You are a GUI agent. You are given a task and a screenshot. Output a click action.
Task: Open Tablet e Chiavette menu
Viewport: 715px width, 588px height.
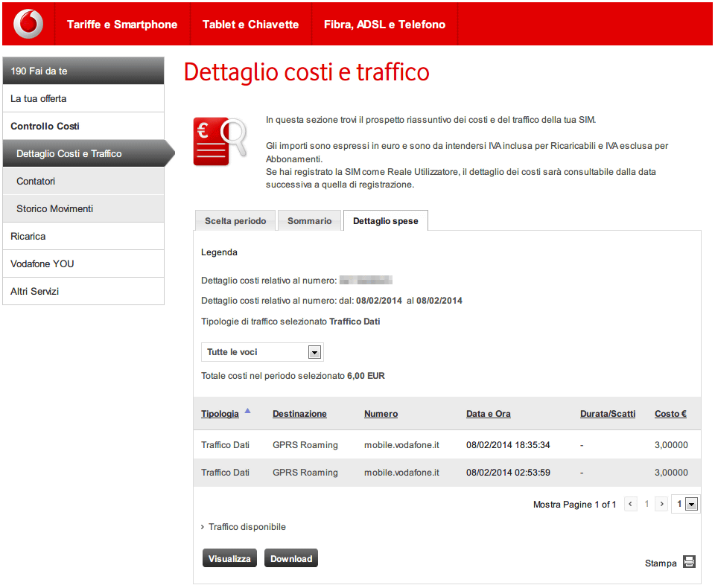[251, 25]
